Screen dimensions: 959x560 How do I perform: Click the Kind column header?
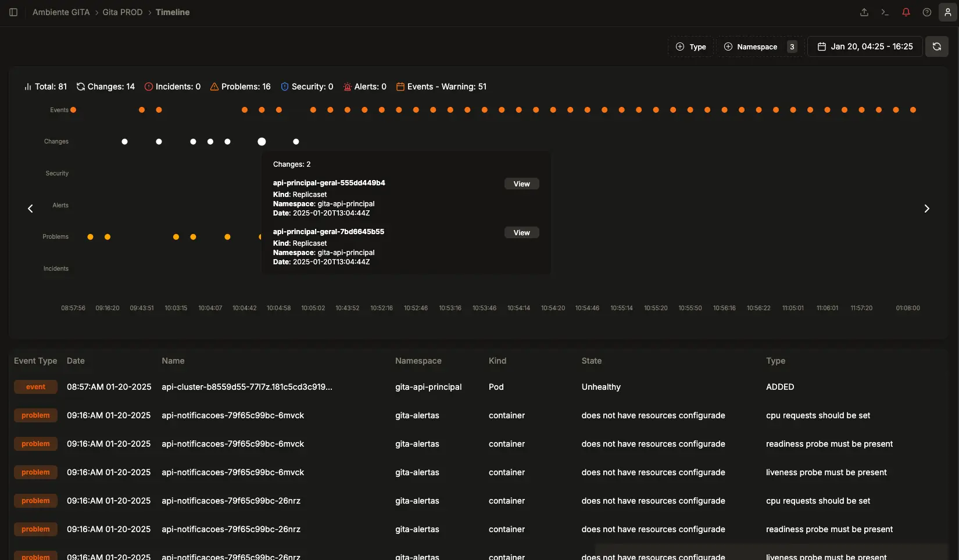(x=498, y=361)
